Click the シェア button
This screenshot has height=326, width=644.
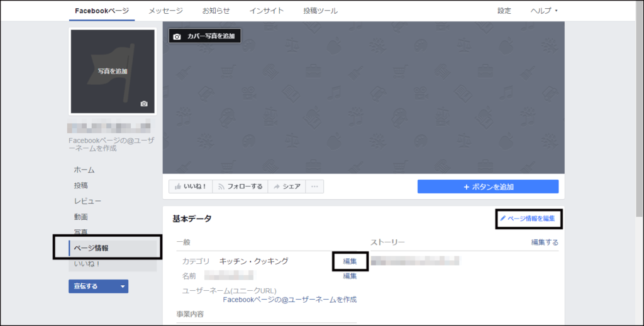[287, 187]
